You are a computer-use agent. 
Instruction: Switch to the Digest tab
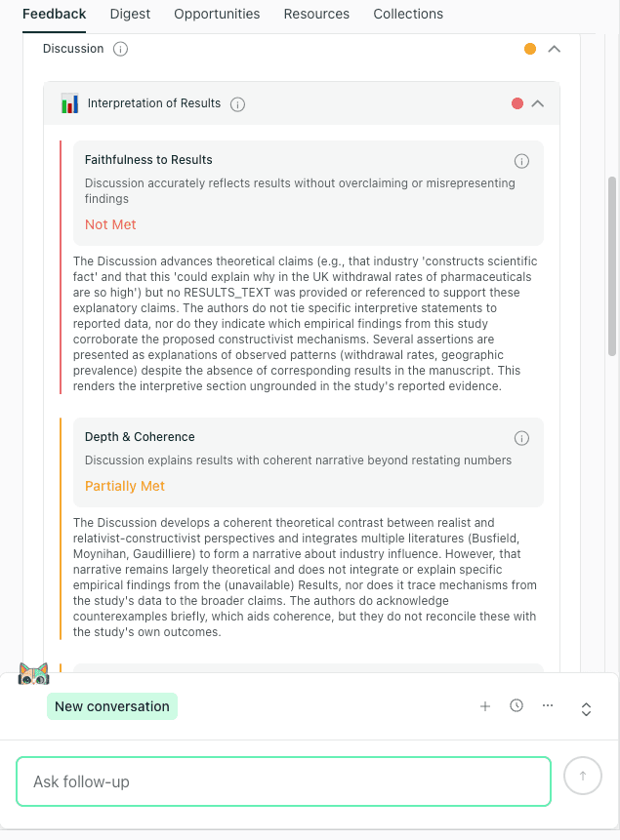tap(130, 14)
